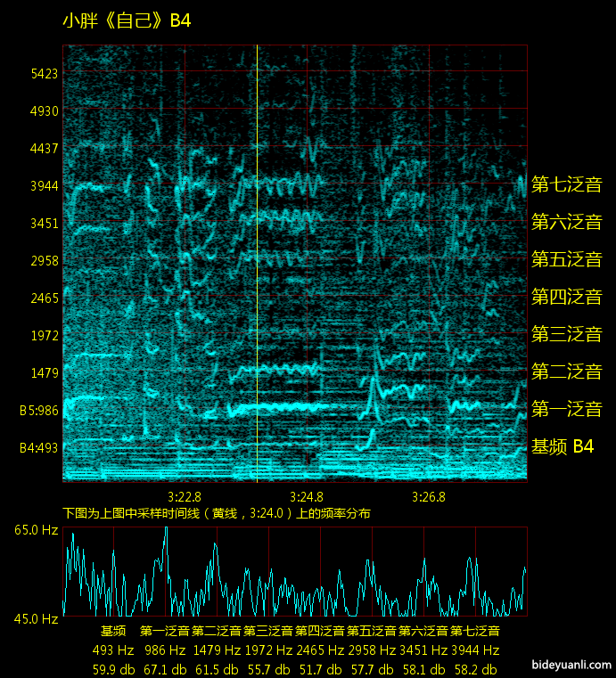
Task: Click the 59.9 db value
Action: click(113, 669)
